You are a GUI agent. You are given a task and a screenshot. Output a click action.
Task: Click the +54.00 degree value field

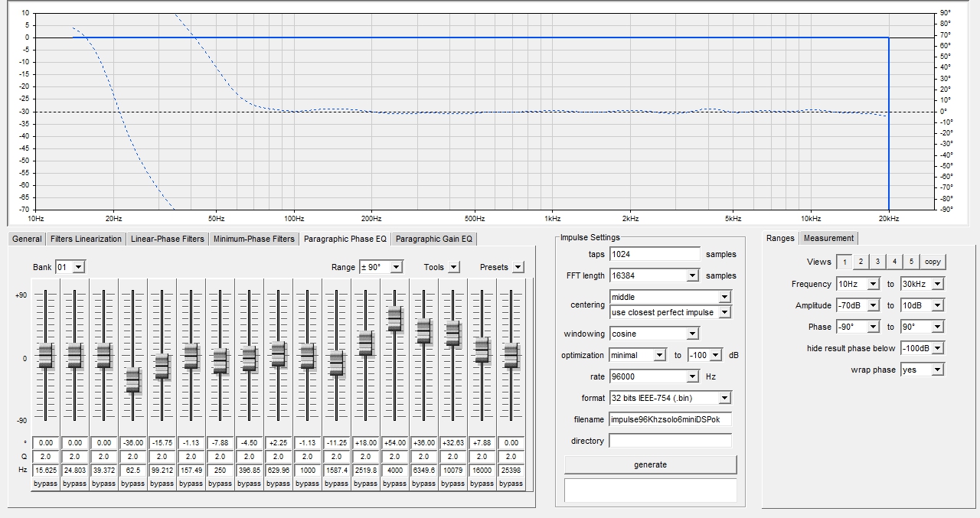394,443
